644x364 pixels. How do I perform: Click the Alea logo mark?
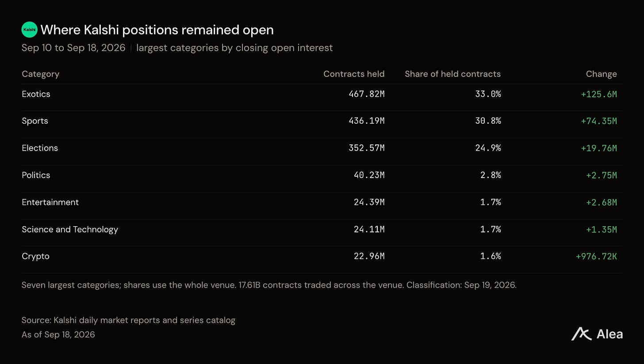pyautogui.click(x=581, y=334)
